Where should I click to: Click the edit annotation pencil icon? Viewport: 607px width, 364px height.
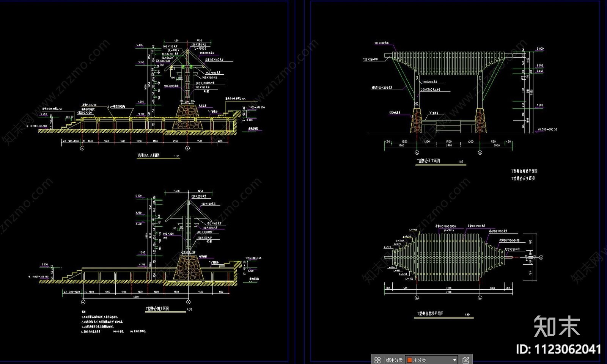(x=466, y=360)
